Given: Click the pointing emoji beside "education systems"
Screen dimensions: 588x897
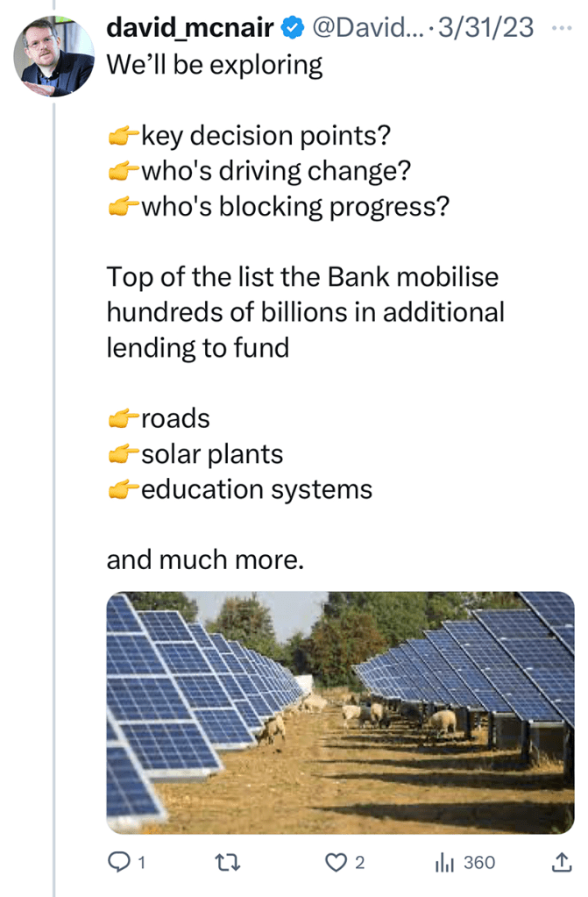Looking at the screenshot, I should (x=123, y=489).
